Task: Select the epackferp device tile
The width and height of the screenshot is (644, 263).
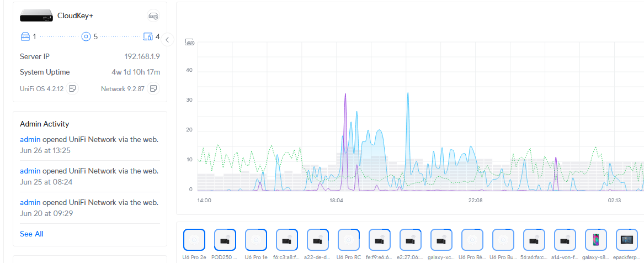Action: 627,240
